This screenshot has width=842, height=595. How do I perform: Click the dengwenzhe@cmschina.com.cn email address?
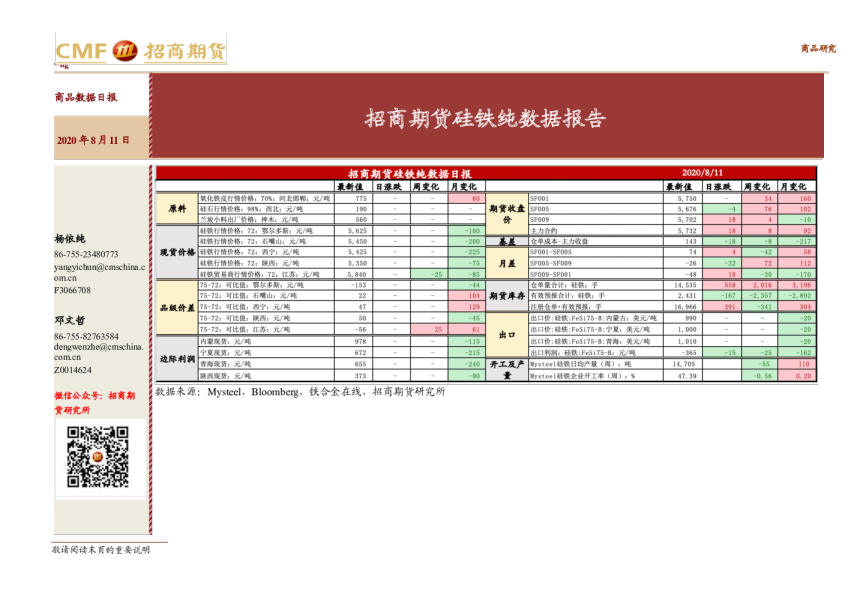98,350
